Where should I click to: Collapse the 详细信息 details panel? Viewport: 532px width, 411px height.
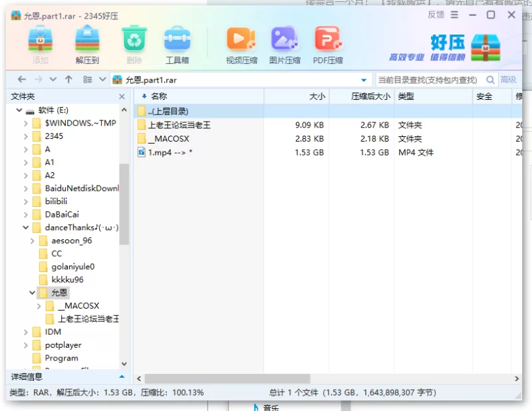click(122, 376)
